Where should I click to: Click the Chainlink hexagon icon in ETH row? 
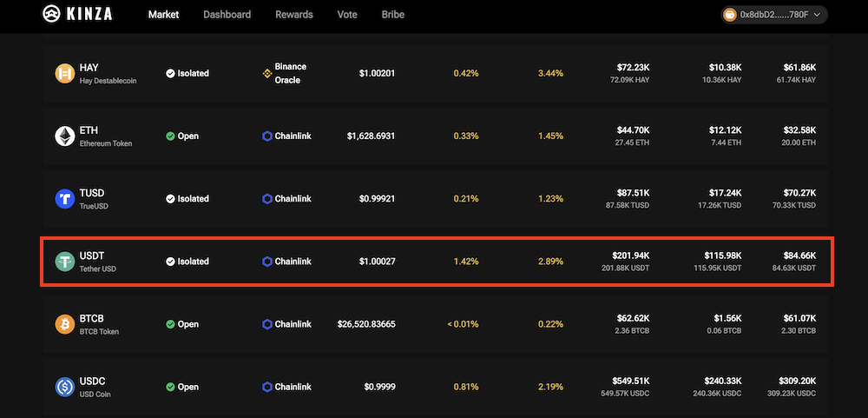coord(266,136)
